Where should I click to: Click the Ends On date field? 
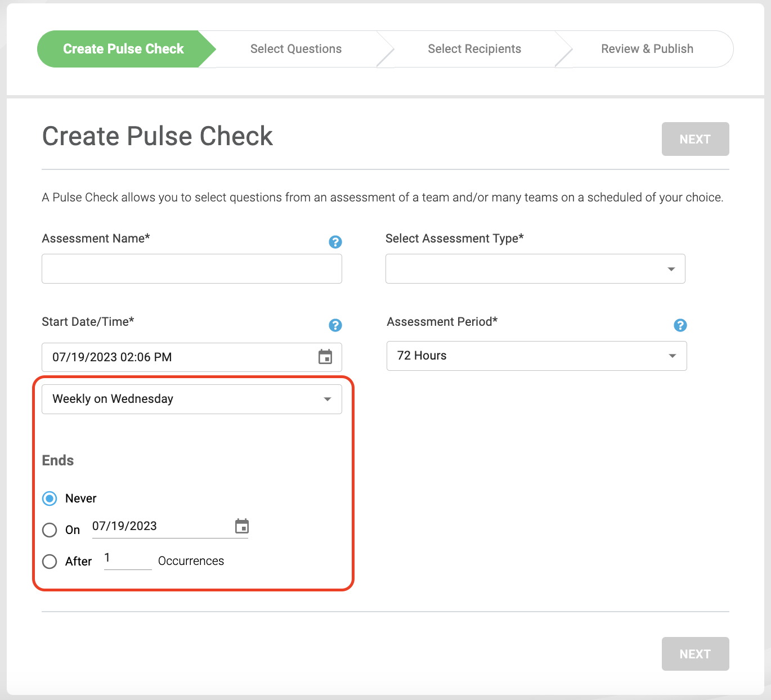tap(162, 527)
